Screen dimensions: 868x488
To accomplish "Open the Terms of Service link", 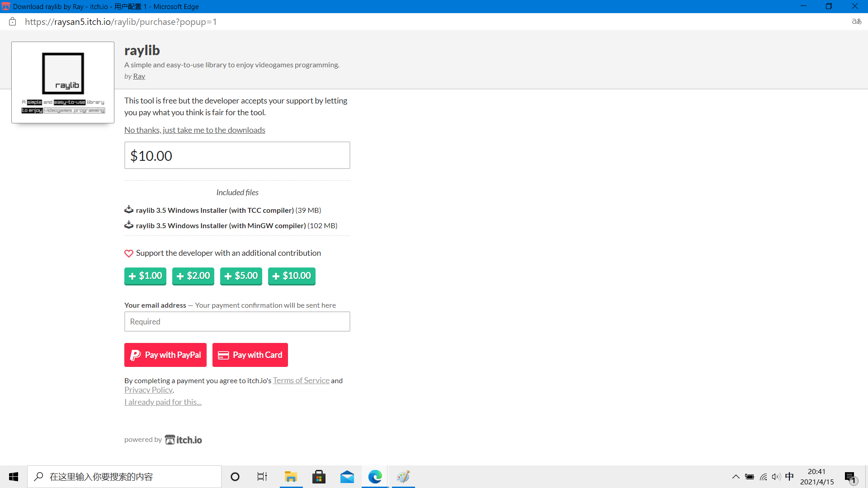I will [301, 380].
